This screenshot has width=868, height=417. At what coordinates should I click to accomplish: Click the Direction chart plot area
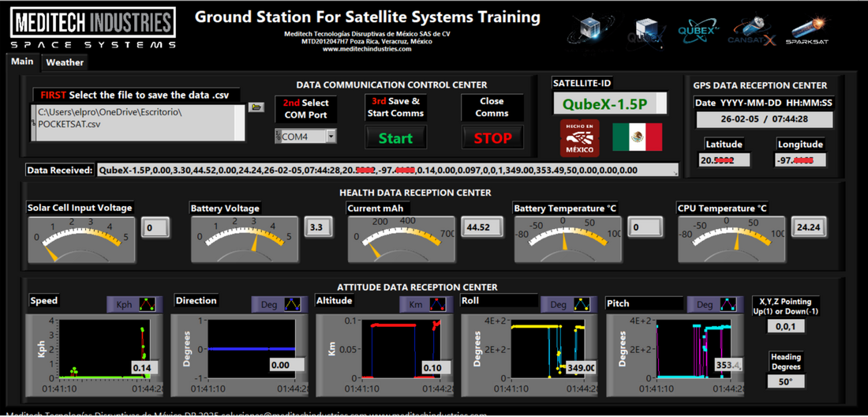point(253,349)
